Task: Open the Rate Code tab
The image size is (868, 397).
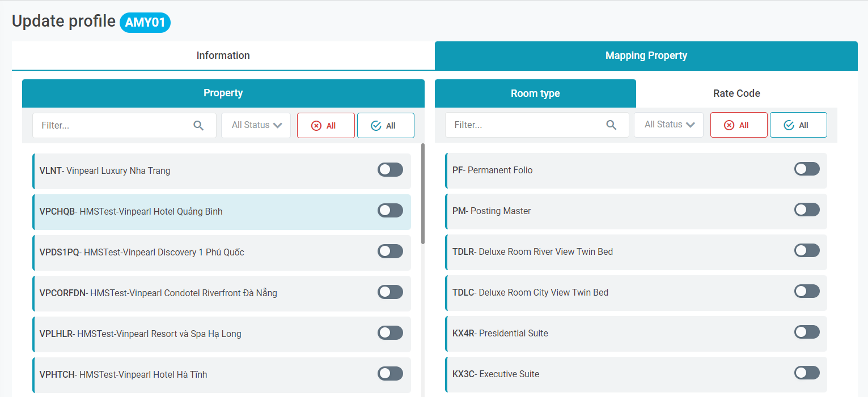Action: [736, 93]
